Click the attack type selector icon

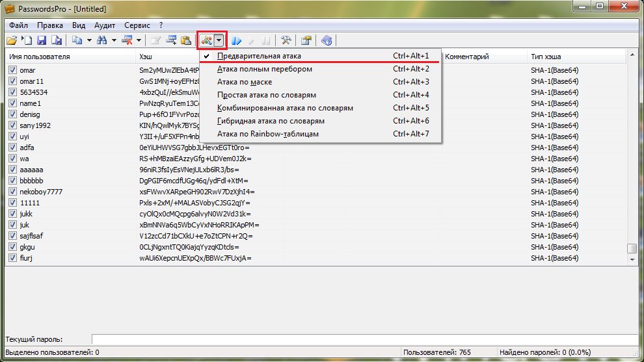[x=207, y=41]
